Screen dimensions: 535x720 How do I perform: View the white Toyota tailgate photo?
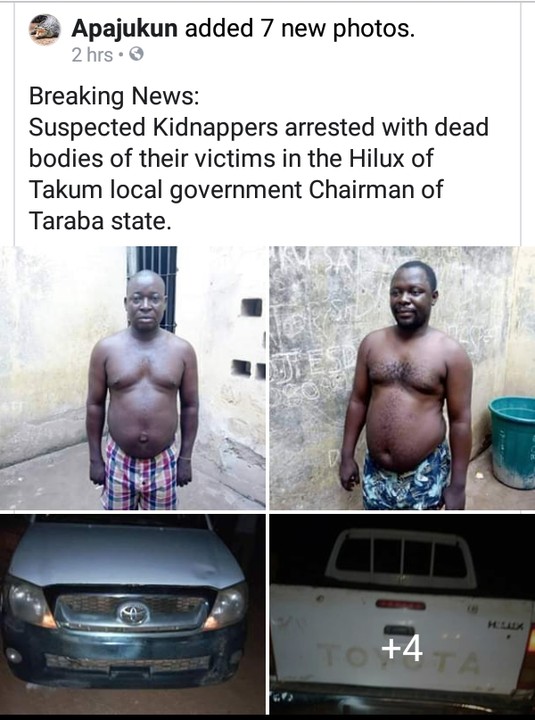402,614
